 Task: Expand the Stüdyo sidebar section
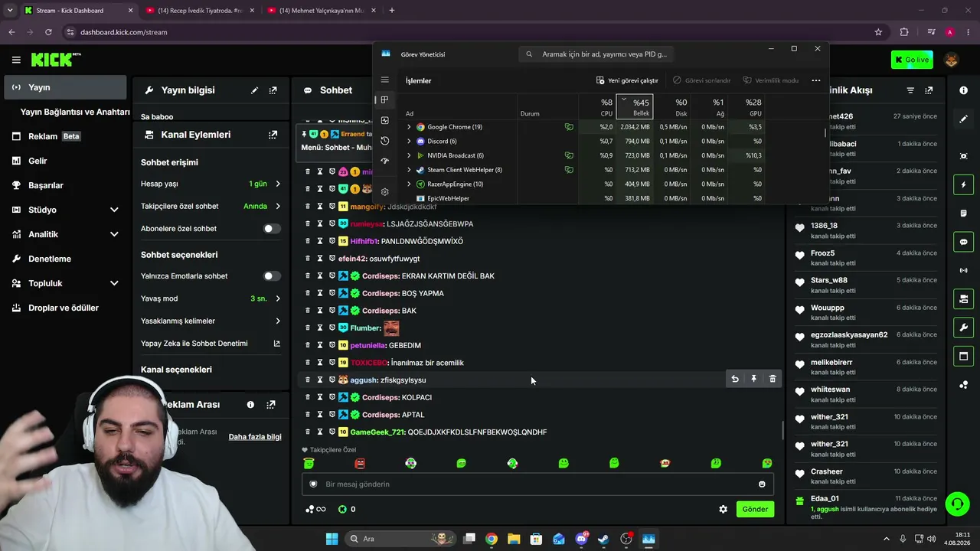coord(114,210)
